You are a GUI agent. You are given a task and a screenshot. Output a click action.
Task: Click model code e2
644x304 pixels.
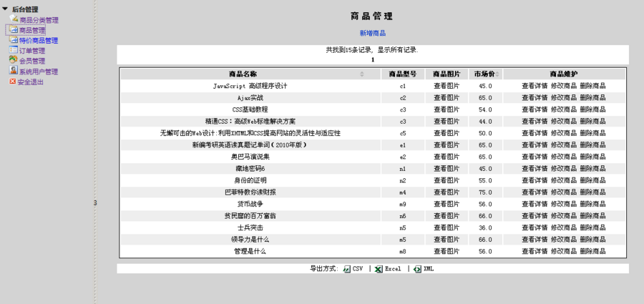pos(402,157)
